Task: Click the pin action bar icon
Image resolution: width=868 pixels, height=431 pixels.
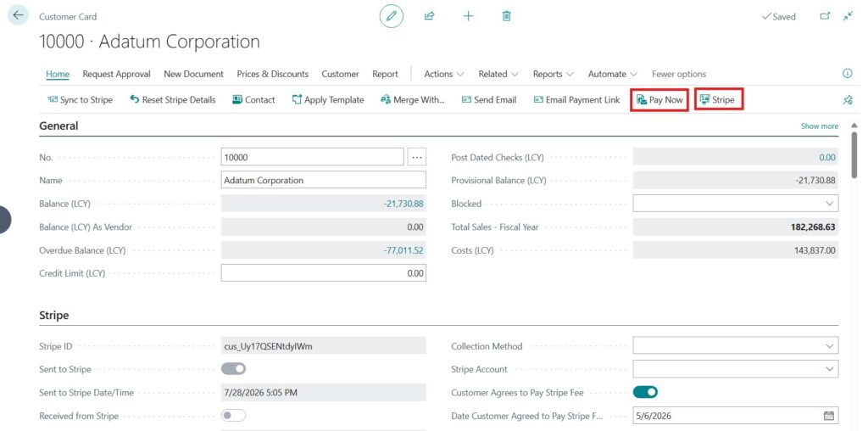Action: pyautogui.click(x=847, y=100)
